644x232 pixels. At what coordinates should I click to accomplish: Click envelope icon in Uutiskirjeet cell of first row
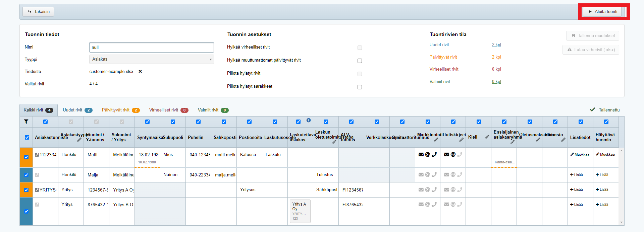coord(446,154)
